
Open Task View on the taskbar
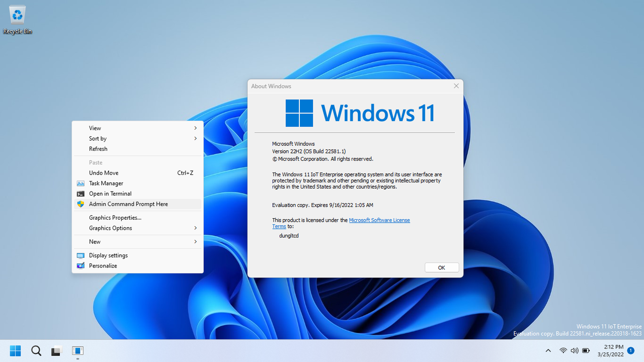[57, 350]
